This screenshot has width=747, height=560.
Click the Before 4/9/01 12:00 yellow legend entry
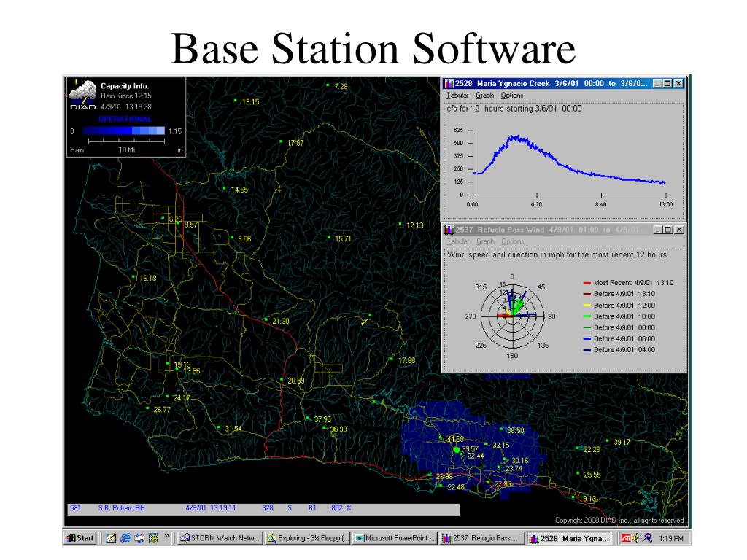[x=619, y=306]
